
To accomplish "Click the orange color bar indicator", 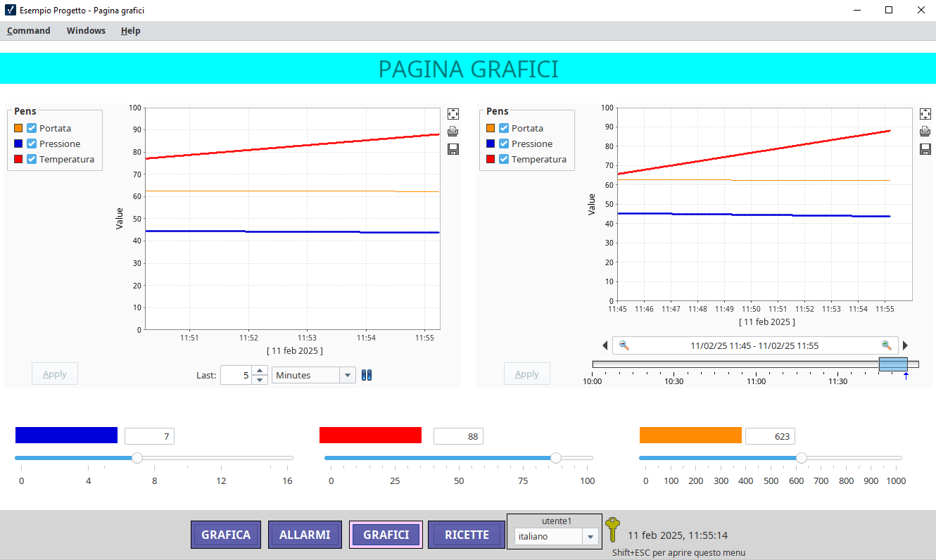I will click(x=690, y=435).
